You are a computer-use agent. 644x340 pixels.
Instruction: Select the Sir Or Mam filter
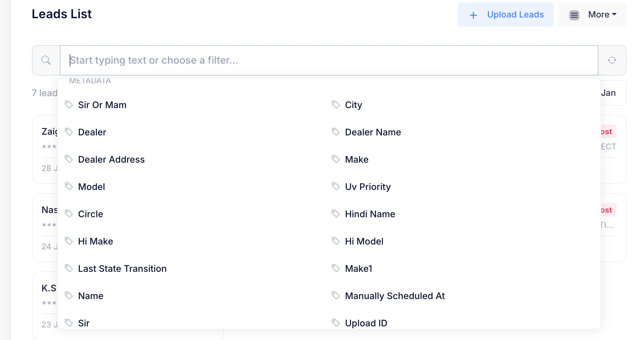pos(102,105)
